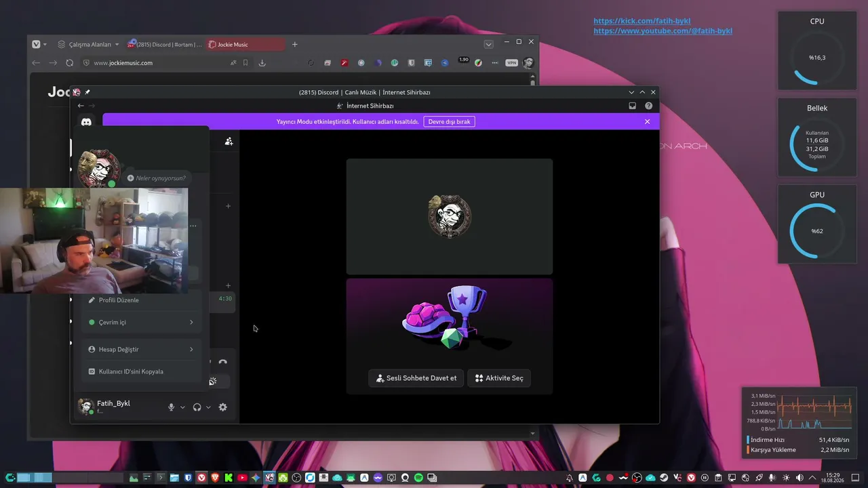The height and width of the screenshot is (488, 868).
Task: Open the file manager taskbar icon
Action: (x=174, y=478)
